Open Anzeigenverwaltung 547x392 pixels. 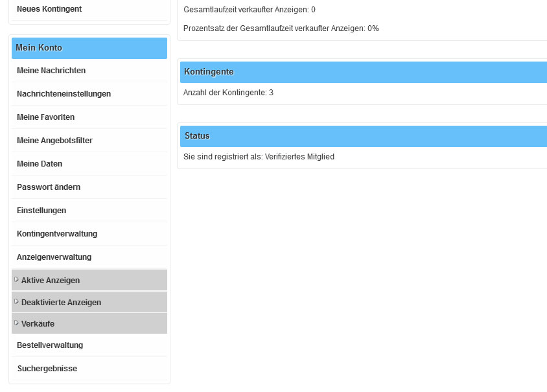point(89,257)
